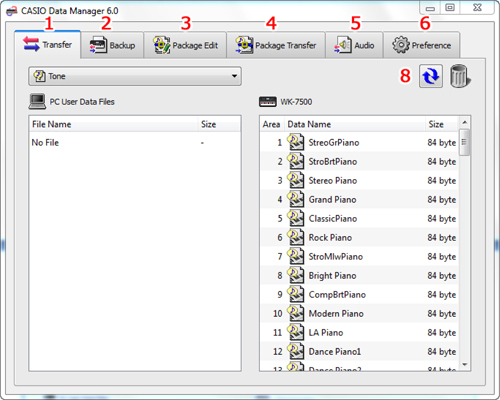Select the Modern Piano data name
Viewport: 500px width, 400px height.
[x=336, y=314]
